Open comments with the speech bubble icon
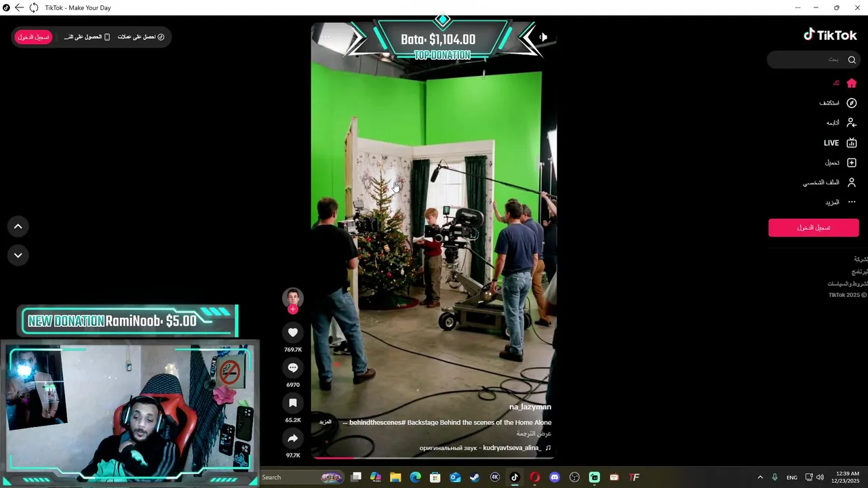 (293, 367)
